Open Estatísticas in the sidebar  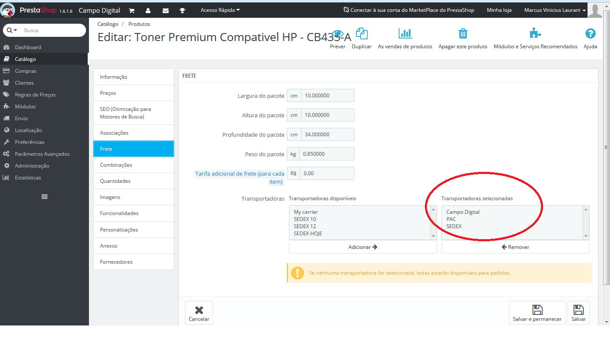tap(44, 177)
